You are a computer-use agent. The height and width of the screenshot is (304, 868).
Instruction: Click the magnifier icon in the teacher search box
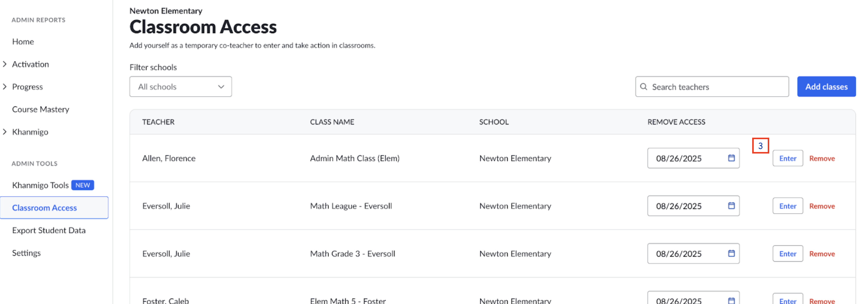tap(644, 87)
